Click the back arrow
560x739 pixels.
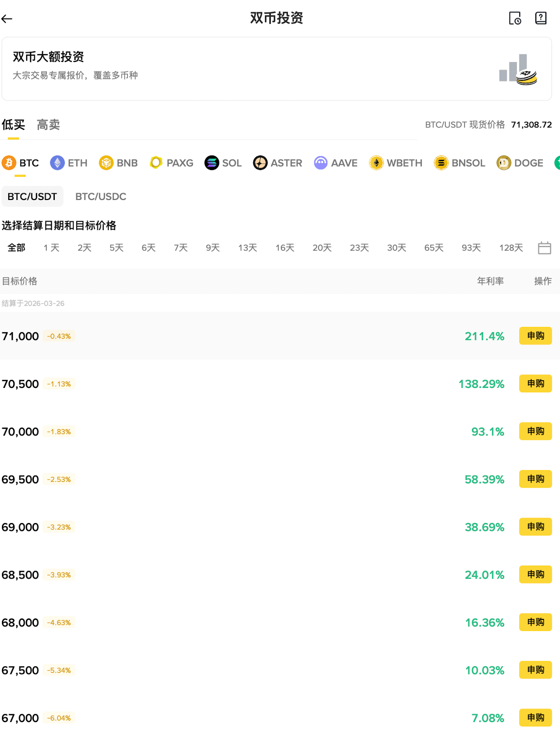[x=7, y=18]
